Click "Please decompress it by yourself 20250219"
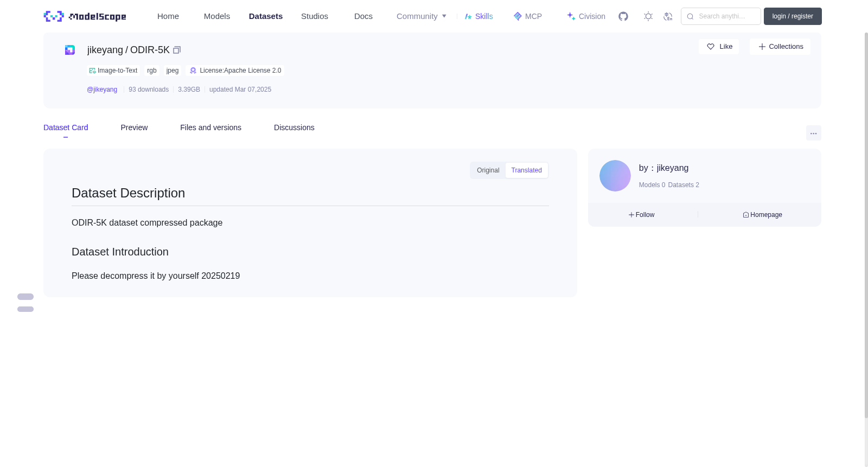 156,276
